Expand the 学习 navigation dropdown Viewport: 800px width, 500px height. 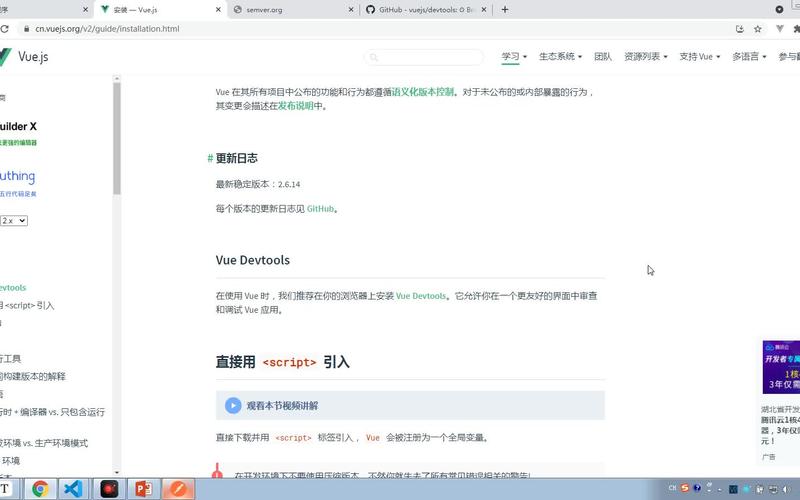point(514,57)
